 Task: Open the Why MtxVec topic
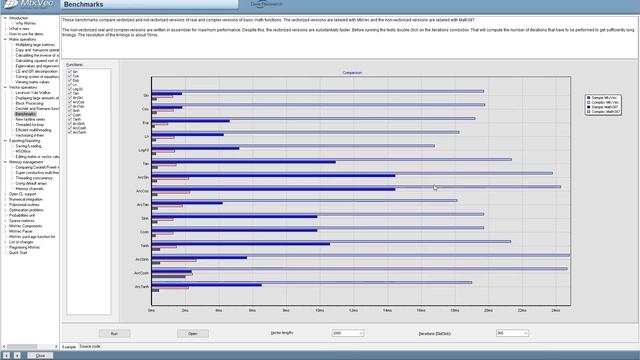pyautogui.click(x=25, y=23)
